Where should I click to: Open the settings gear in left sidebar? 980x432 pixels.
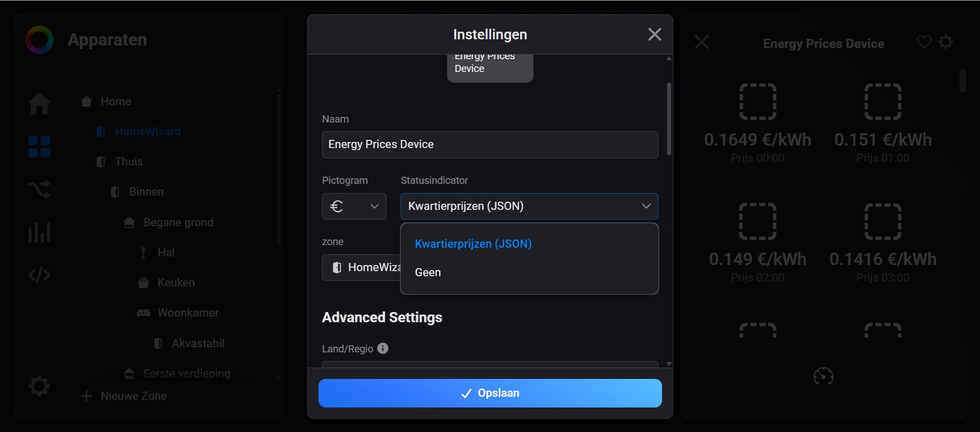coord(39,386)
